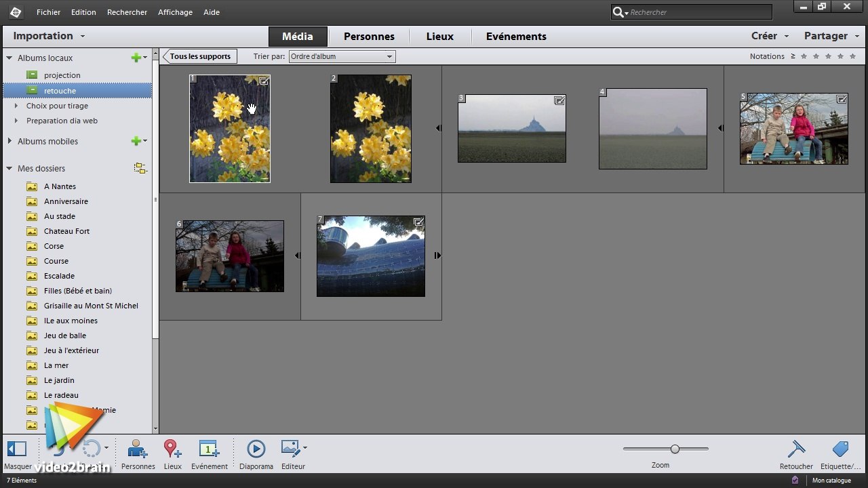Viewport: 868px width, 488px height.
Task: Start the Diaporama slideshow
Action: point(256,449)
